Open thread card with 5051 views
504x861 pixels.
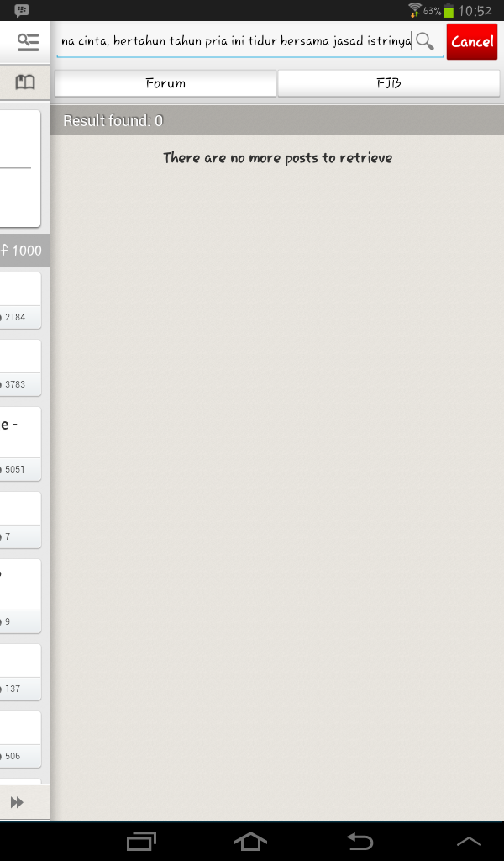pos(20,444)
